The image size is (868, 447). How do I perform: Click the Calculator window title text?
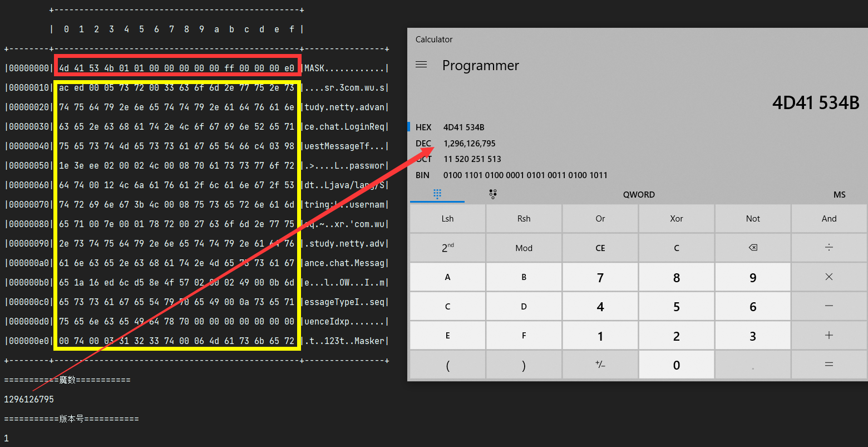click(x=434, y=40)
